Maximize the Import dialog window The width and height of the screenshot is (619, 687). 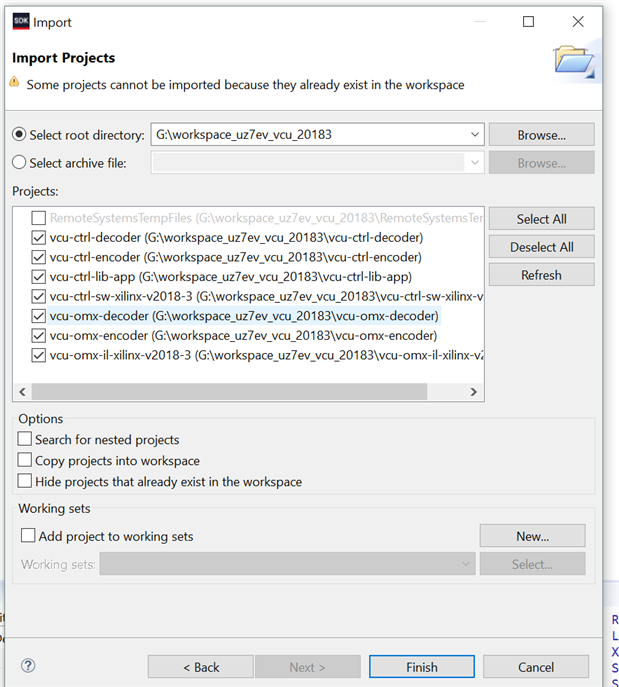(x=529, y=21)
